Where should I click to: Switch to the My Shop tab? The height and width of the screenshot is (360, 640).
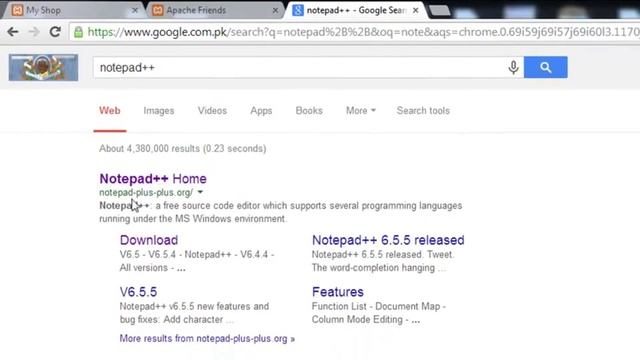(x=73, y=10)
